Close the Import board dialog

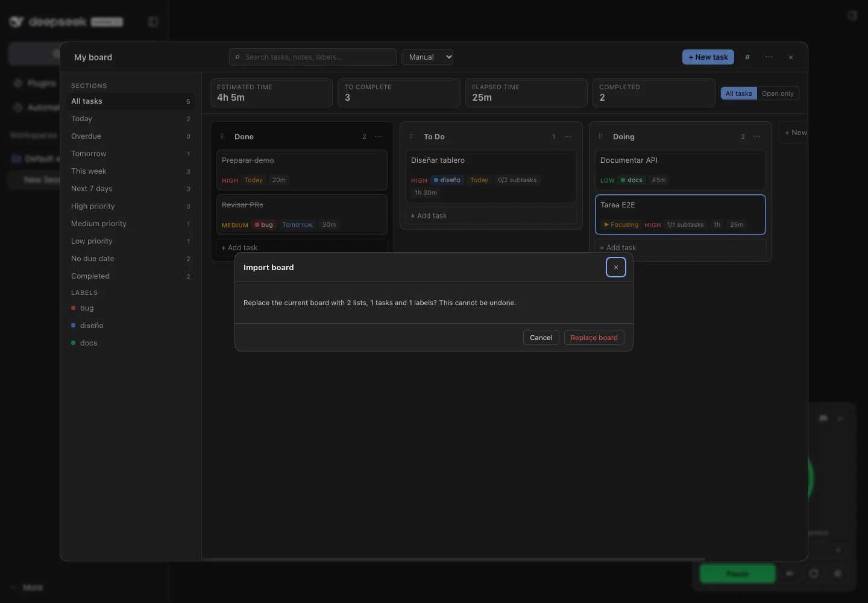[x=615, y=267]
